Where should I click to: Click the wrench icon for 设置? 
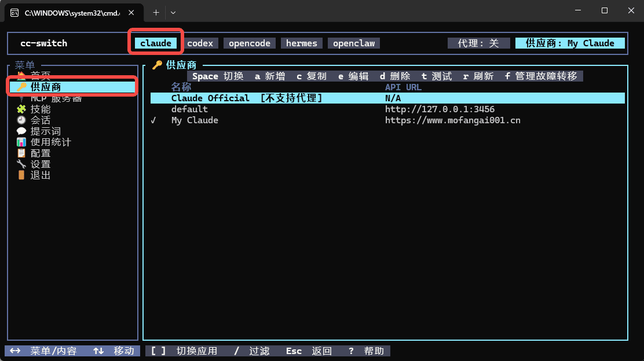click(x=21, y=164)
